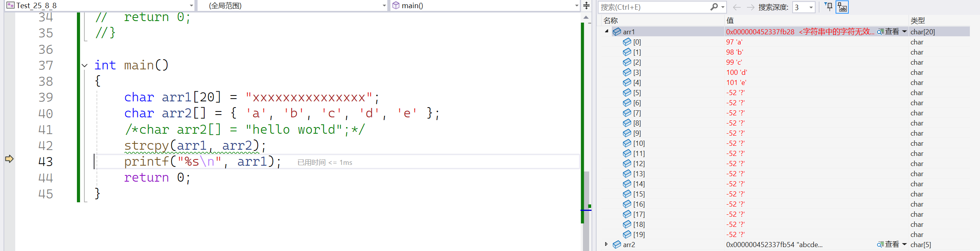Click the cube icon of element [18]
This screenshot has width=980, height=251.
click(x=627, y=224)
